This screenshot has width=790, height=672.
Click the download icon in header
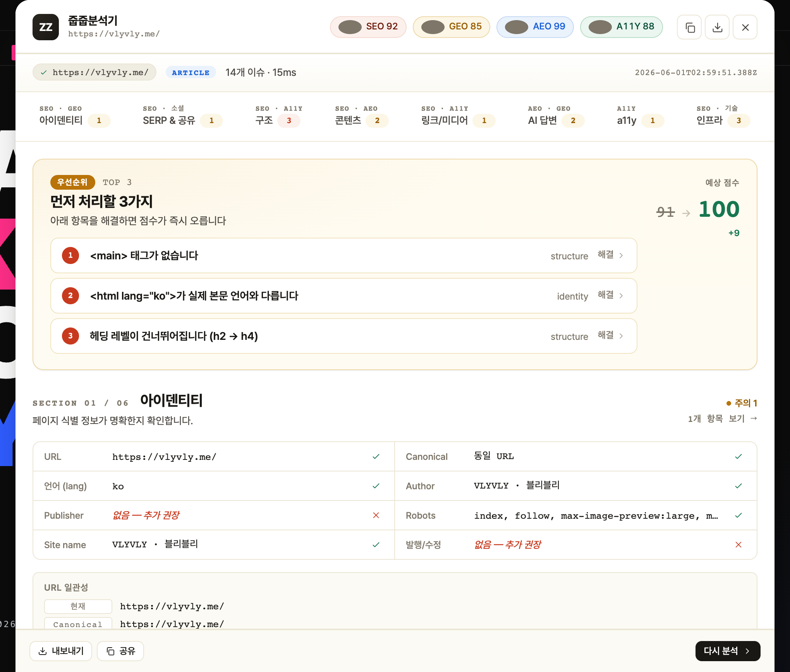717,27
